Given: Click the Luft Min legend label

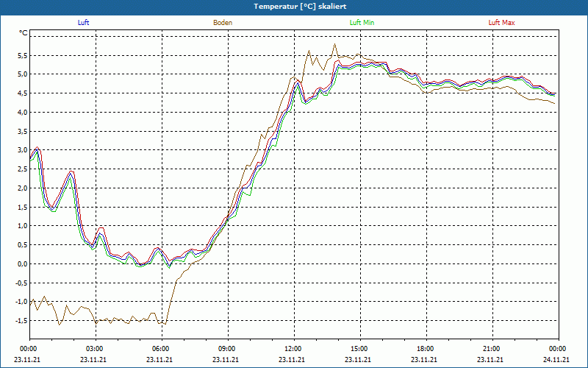Looking at the screenshot, I should pos(362,23).
